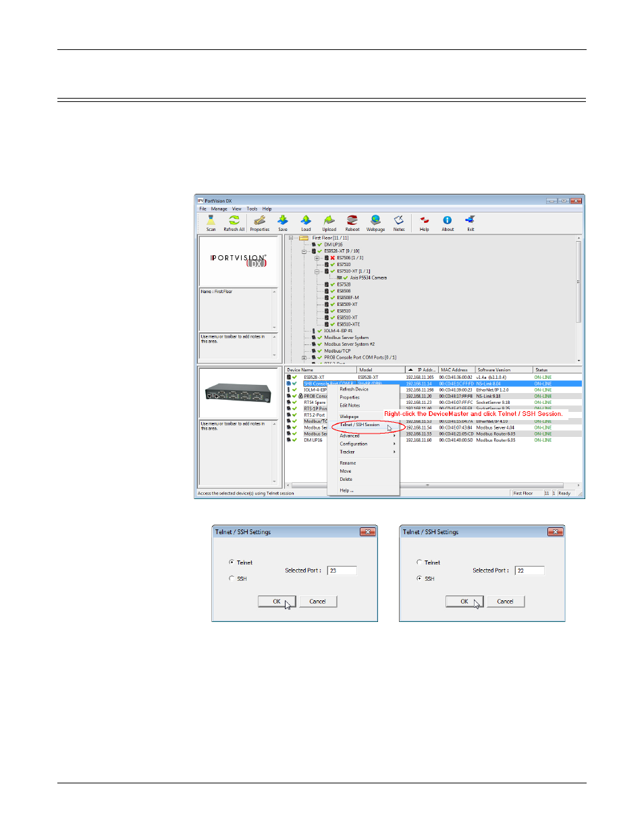
Task: Sort by the Status column header
Action: (558, 370)
